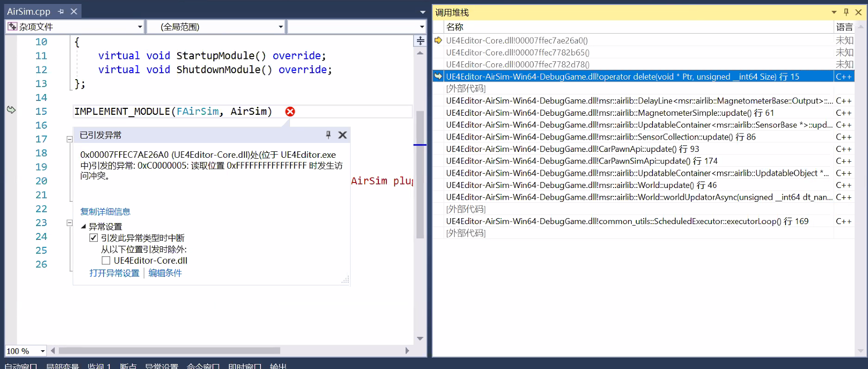
Task: Pin the AirSim.cpp document tab
Action: tap(61, 11)
